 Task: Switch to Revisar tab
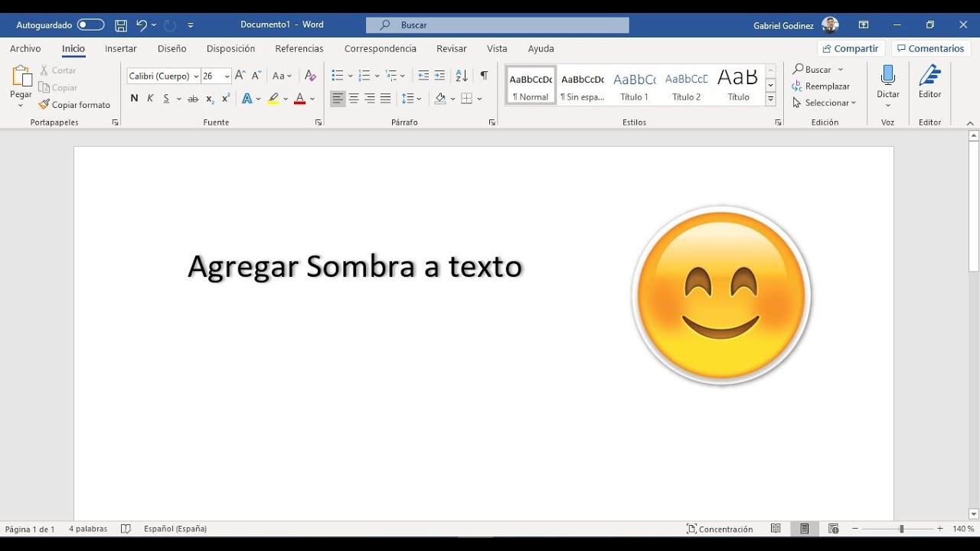coord(452,49)
